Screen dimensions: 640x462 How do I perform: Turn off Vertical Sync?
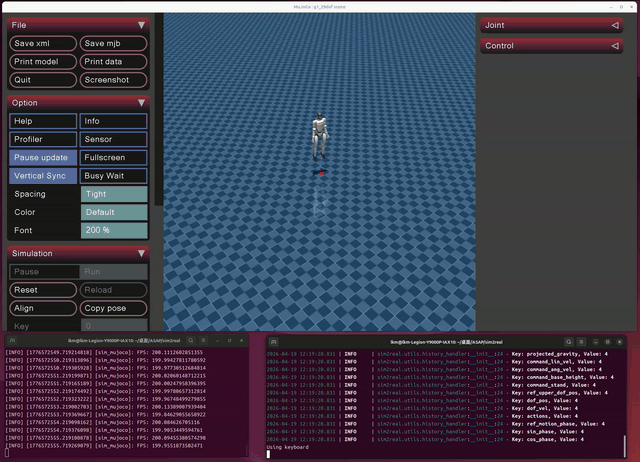[x=43, y=176]
